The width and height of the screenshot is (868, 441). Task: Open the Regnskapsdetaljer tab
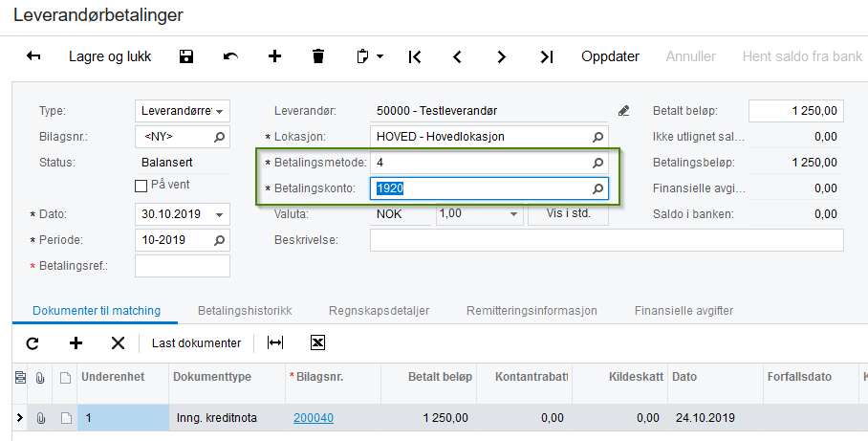(379, 311)
